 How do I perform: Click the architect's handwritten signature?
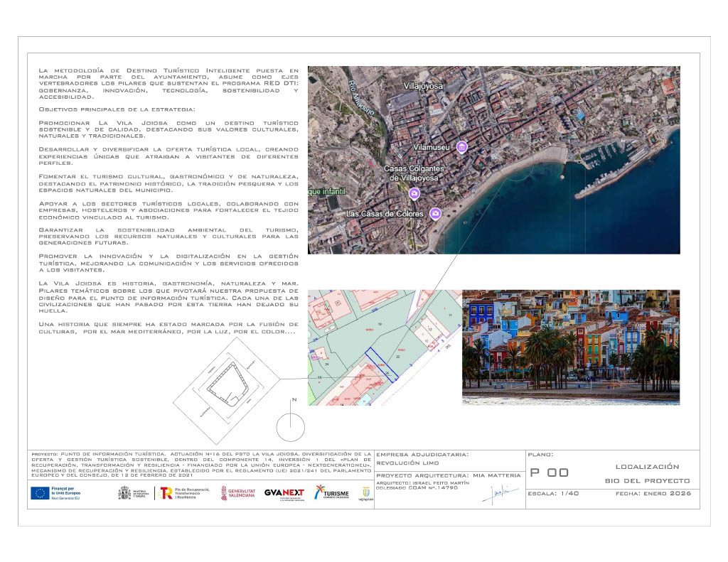[500, 495]
